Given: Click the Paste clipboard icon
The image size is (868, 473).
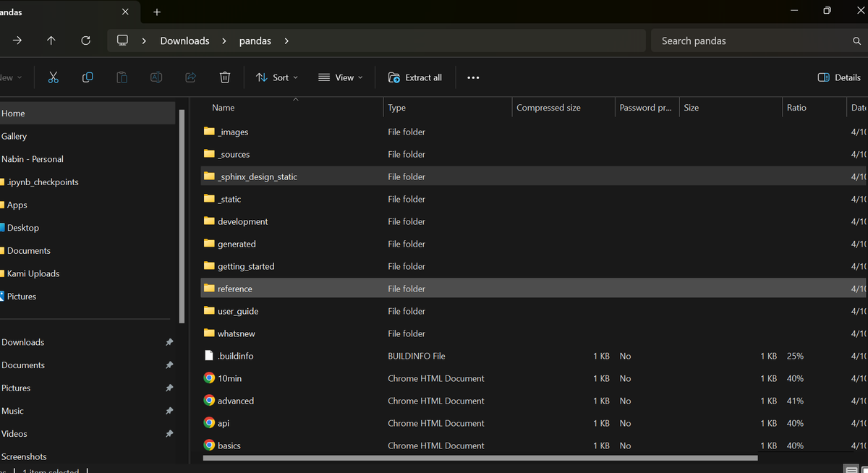Looking at the screenshot, I should pos(122,77).
